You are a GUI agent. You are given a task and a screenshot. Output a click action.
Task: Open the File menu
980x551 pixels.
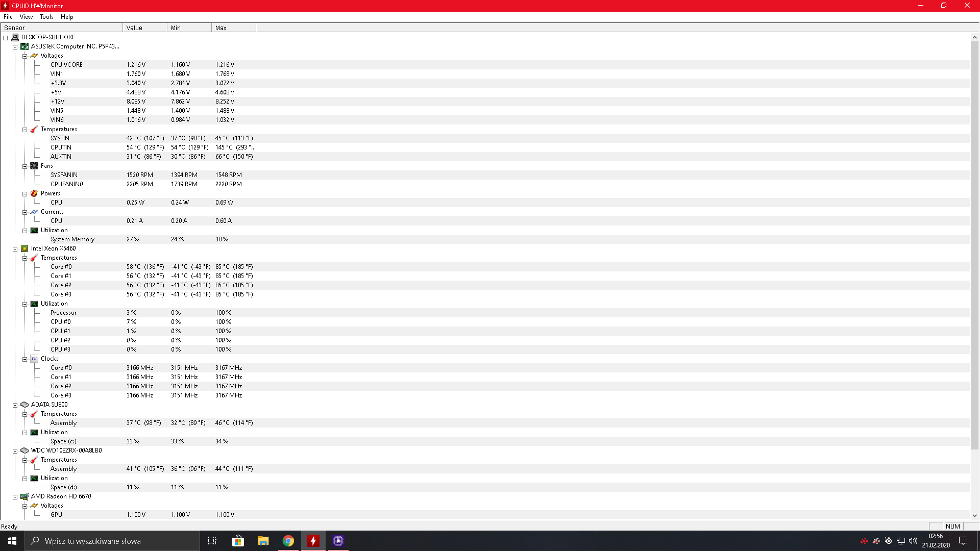pyautogui.click(x=8, y=17)
